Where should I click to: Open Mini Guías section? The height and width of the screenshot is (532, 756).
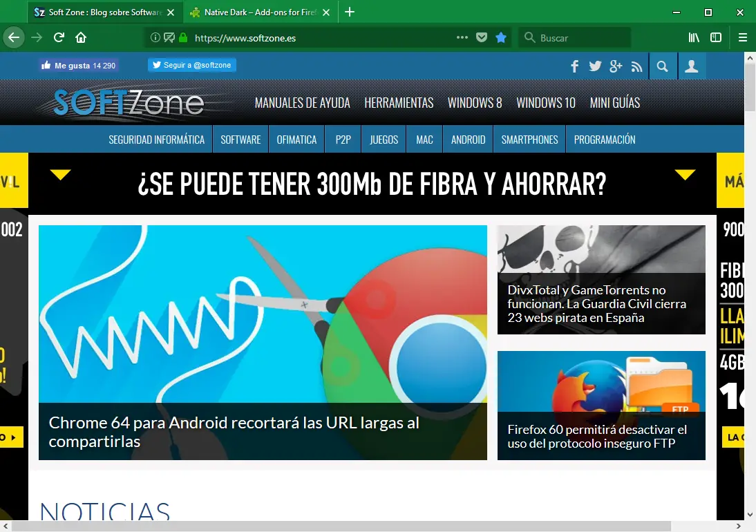click(x=615, y=103)
